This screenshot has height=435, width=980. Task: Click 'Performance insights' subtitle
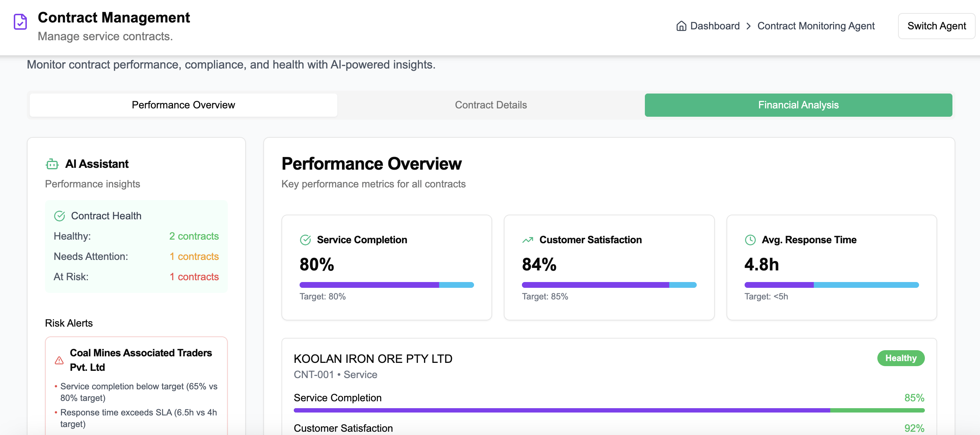coord(92,184)
